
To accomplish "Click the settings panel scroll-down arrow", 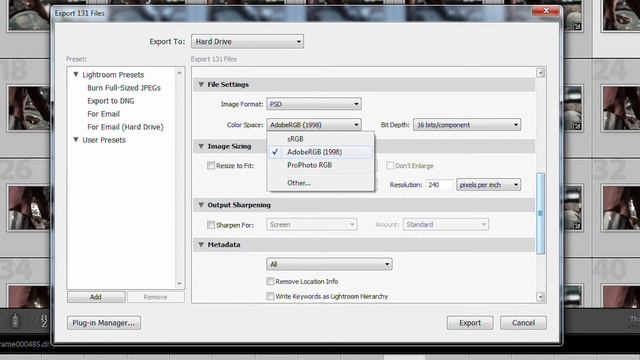I will click(x=540, y=297).
